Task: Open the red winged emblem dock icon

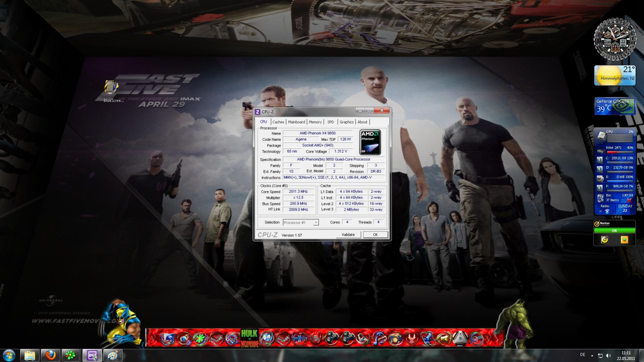Action: (412, 338)
